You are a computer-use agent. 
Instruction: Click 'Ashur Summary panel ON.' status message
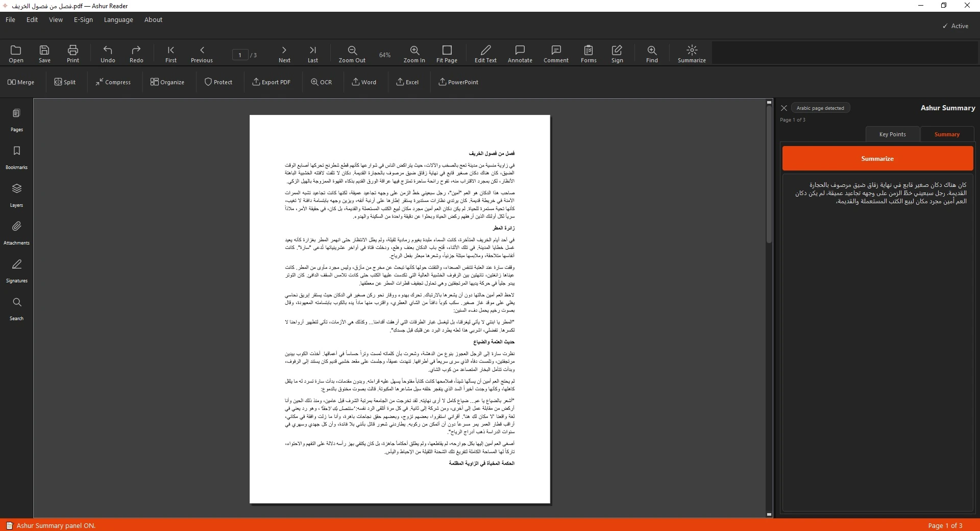pyautogui.click(x=56, y=525)
